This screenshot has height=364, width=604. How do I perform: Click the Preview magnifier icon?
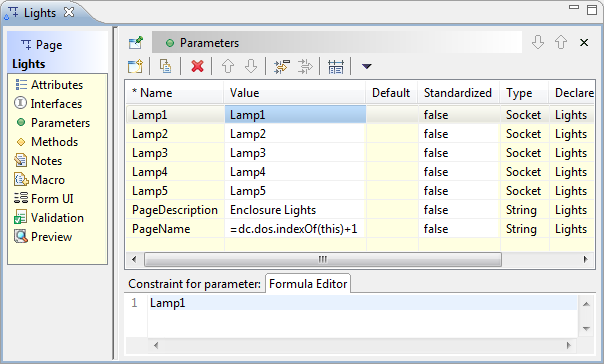[21, 237]
